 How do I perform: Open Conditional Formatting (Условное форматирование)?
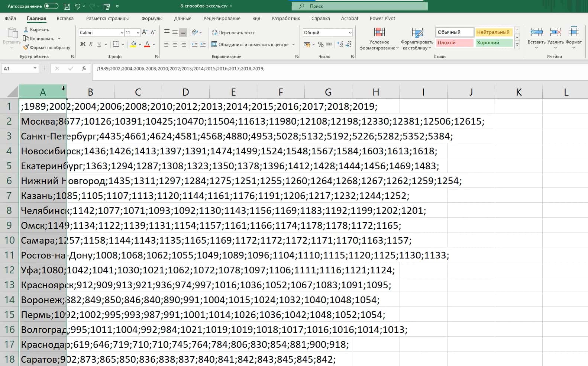[379, 38]
